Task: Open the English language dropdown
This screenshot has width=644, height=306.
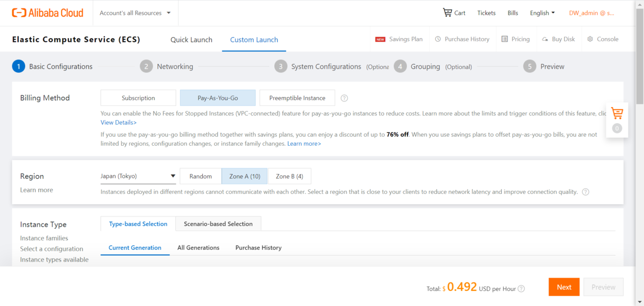Action: tap(543, 13)
